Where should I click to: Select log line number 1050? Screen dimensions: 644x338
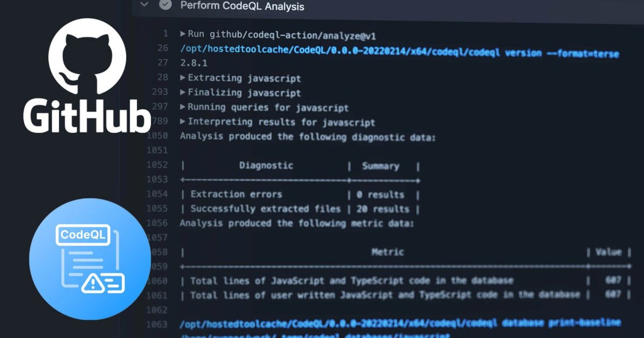[157, 136]
